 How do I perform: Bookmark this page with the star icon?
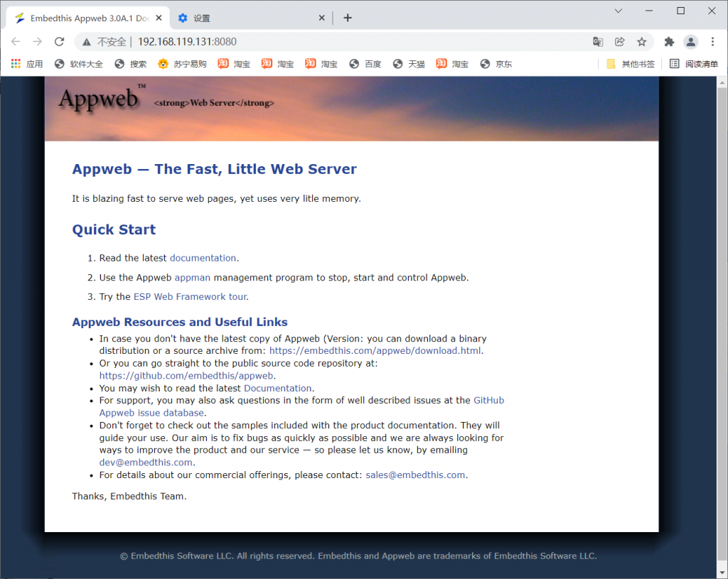point(642,42)
